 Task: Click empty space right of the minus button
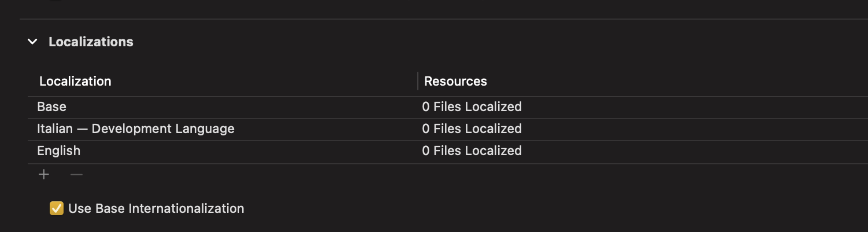[x=231, y=175]
